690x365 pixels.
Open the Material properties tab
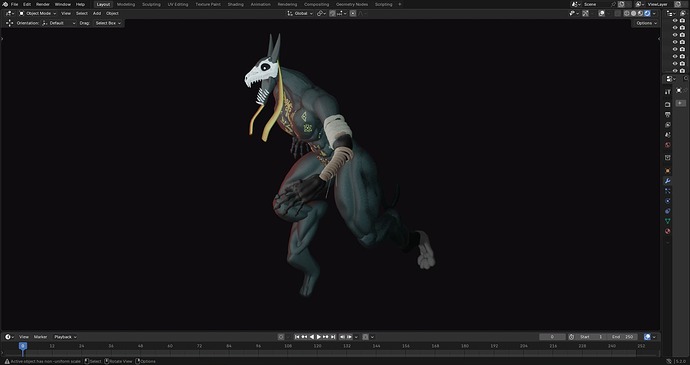pos(668,231)
